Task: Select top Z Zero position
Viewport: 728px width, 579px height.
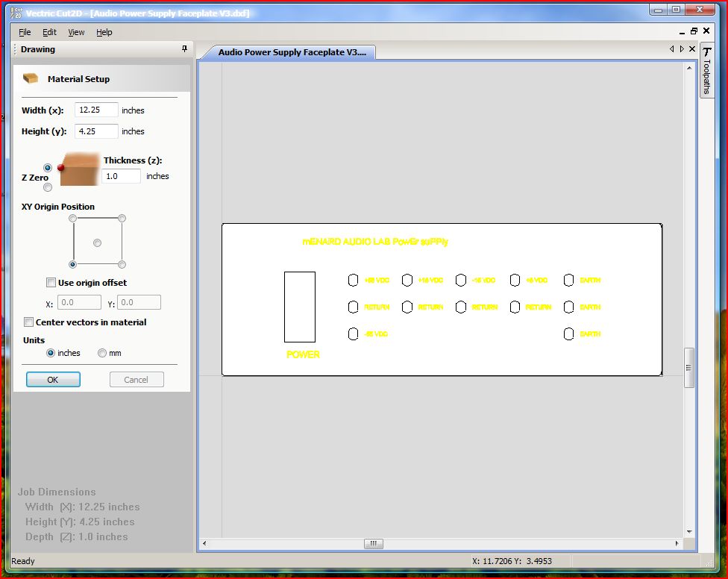Action: pos(47,168)
